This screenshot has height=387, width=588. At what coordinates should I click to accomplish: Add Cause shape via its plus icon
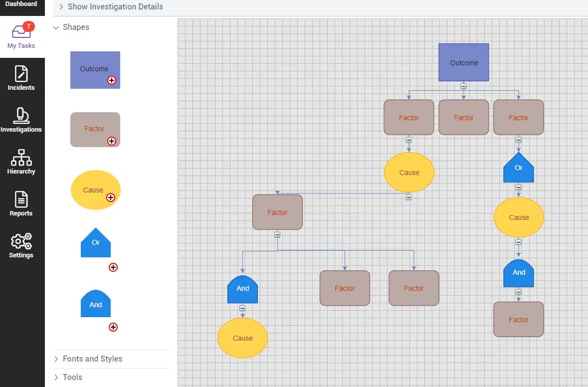111,197
